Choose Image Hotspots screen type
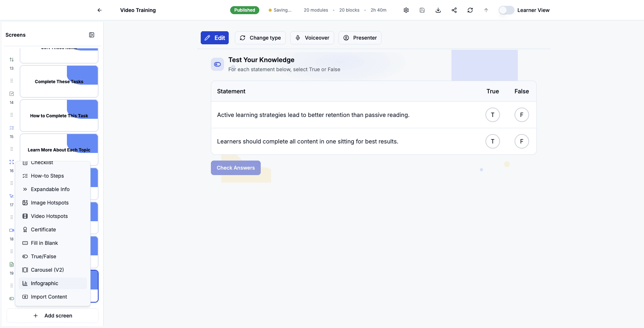The height and width of the screenshot is (328, 644). coord(53,203)
